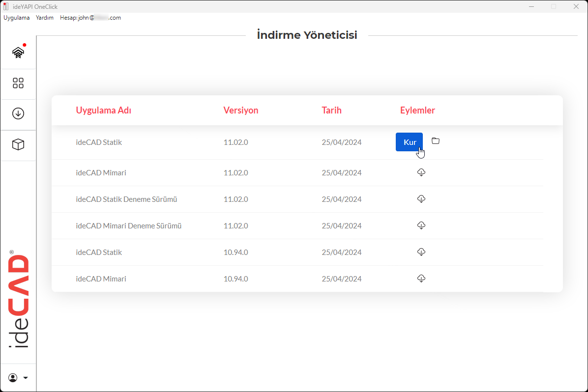Viewport: 588px width, 392px height.
Task: Open the home icon with notification dot
Action: point(18,52)
